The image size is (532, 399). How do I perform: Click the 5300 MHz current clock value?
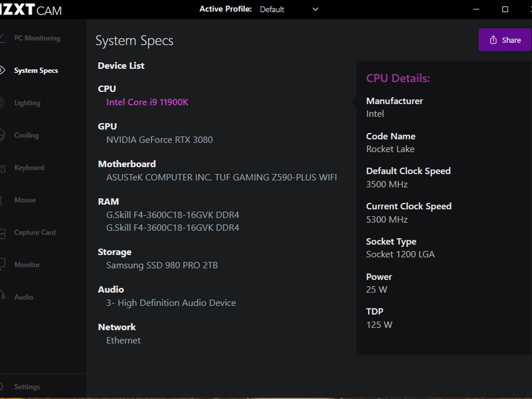(x=387, y=220)
